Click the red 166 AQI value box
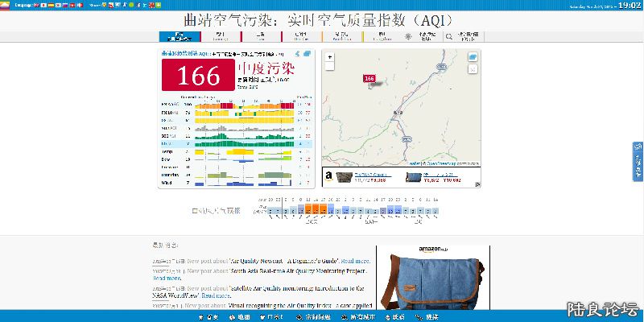 [x=198, y=75]
